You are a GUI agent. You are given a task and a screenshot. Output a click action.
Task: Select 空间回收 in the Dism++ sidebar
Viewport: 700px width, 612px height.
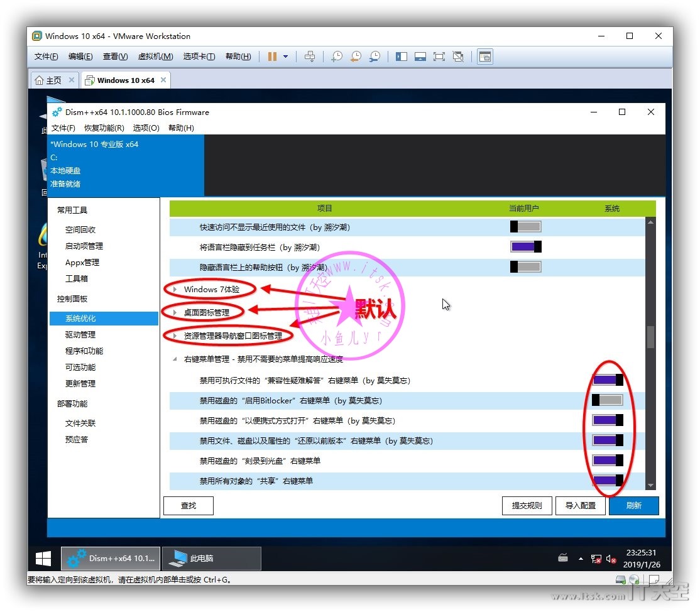coord(80,229)
